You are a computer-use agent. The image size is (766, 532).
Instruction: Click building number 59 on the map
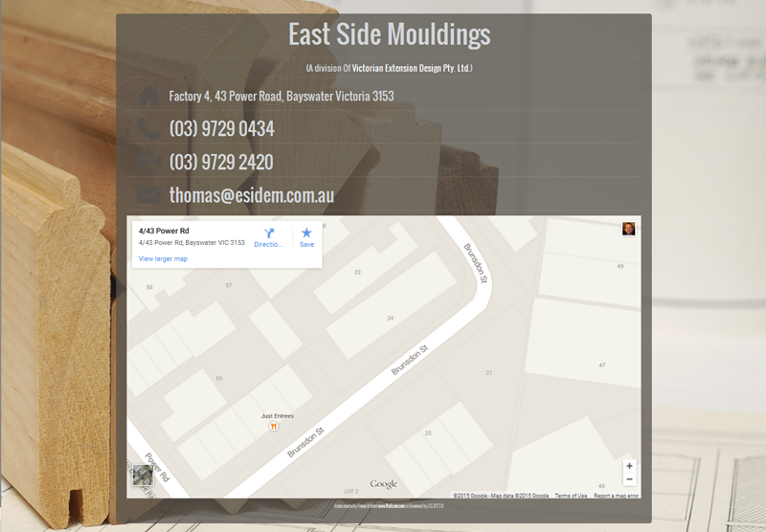[x=219, y=378]
